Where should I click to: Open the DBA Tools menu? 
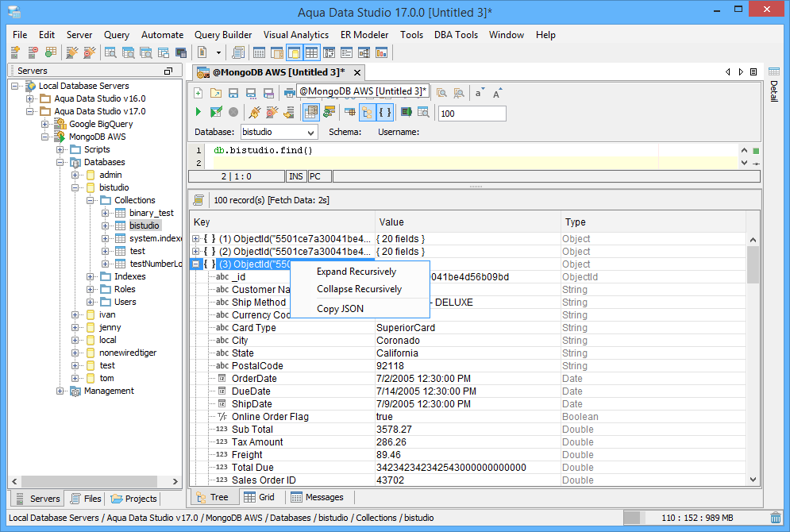pyautogui.click(x=456, y=35)
